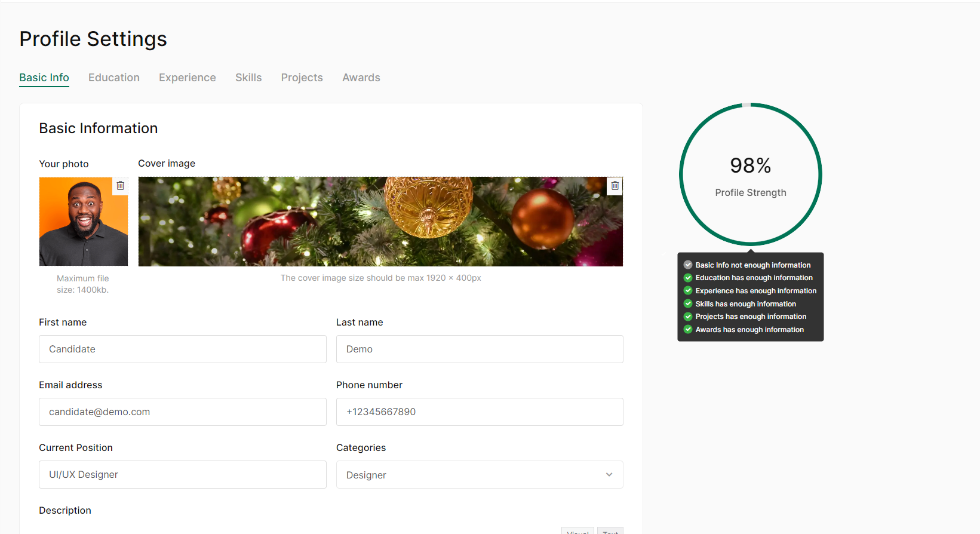
Task: Edit the Current Position field
Action: (182, 474)
